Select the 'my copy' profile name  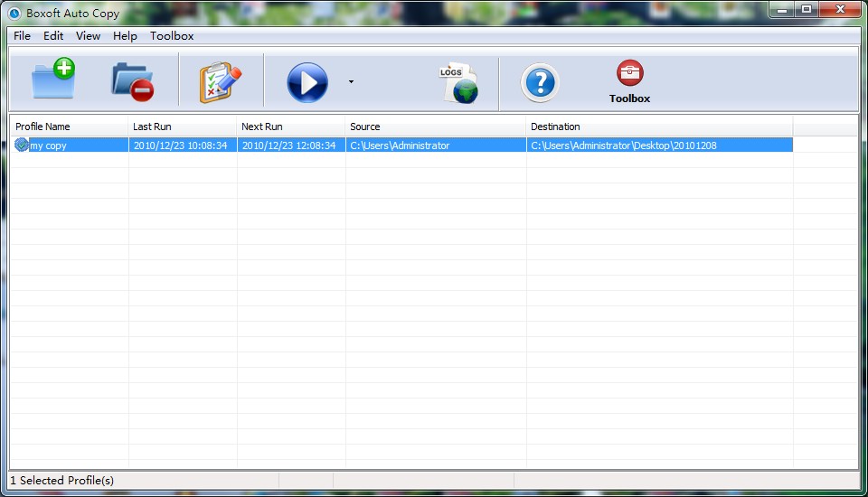pyautogui.click(x=48, y=145)
